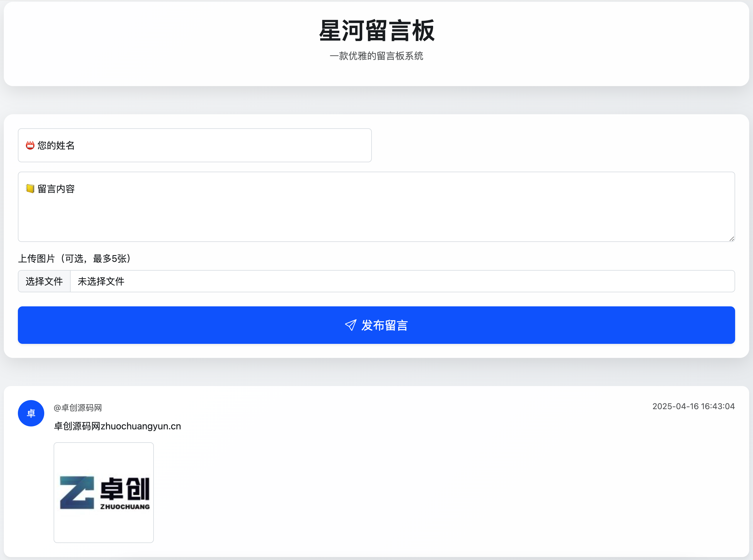Click the label 上传图片（可选，最多5张）

coord(75,258)
